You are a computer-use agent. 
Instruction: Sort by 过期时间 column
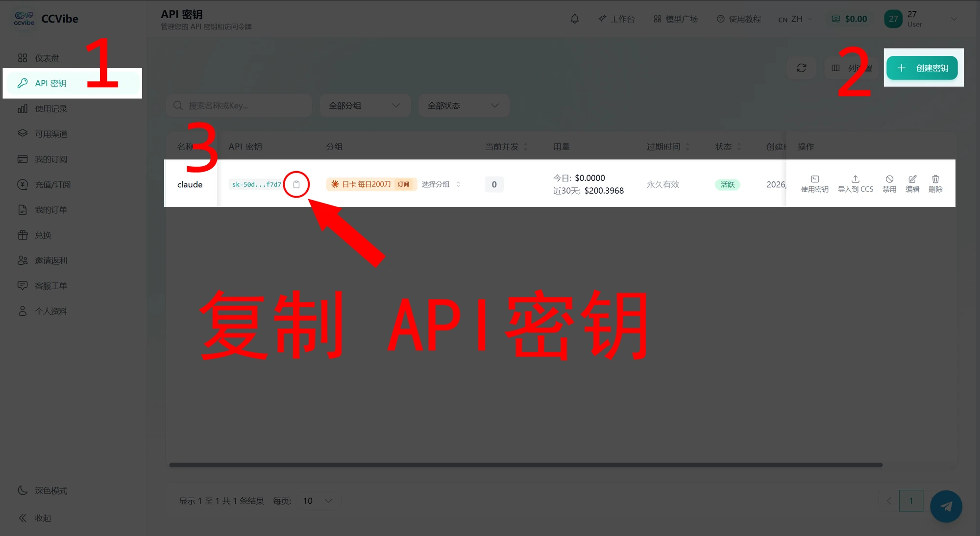[668, 147]
